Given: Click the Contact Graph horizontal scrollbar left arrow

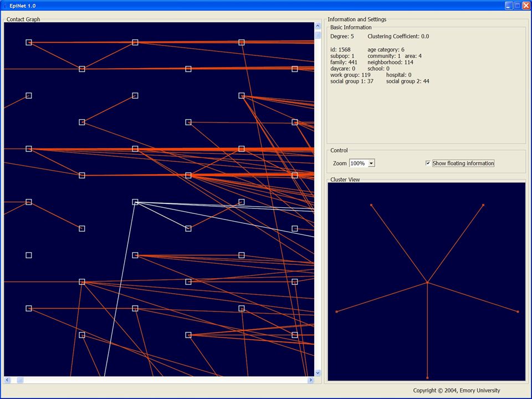Looking at the screenshot, I should pos(7,380).
